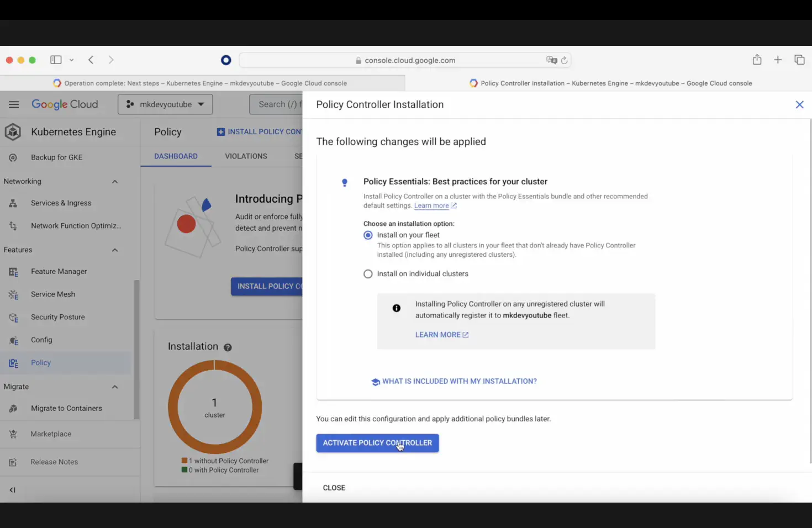Click the orange 'without Policy Controller' legend swatch
The height and width of the screenshot is (528, 812).
(x=184, y=461)
